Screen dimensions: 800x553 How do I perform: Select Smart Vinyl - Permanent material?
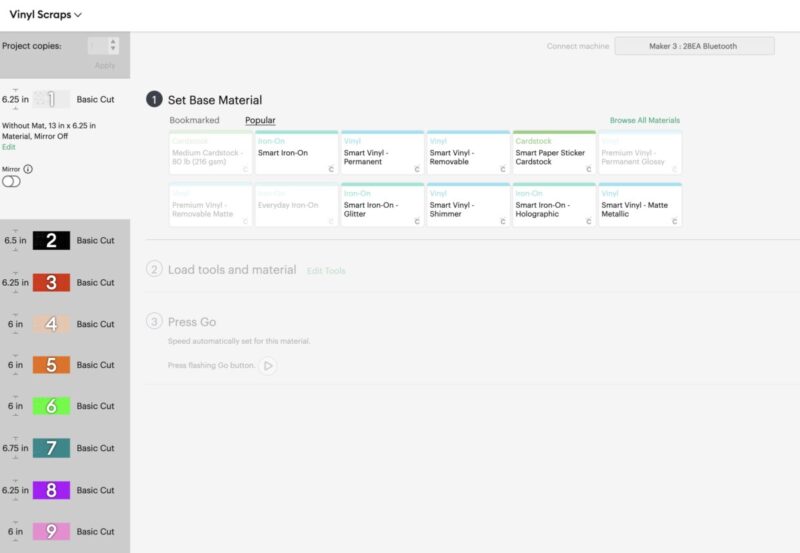[x=382, y=153]
